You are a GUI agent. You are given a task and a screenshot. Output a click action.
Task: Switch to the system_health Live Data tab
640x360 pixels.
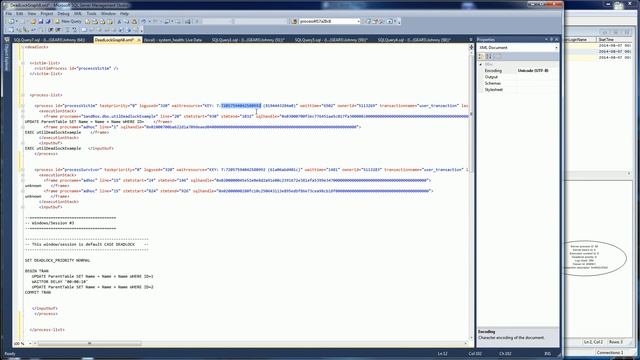[173, 40]
